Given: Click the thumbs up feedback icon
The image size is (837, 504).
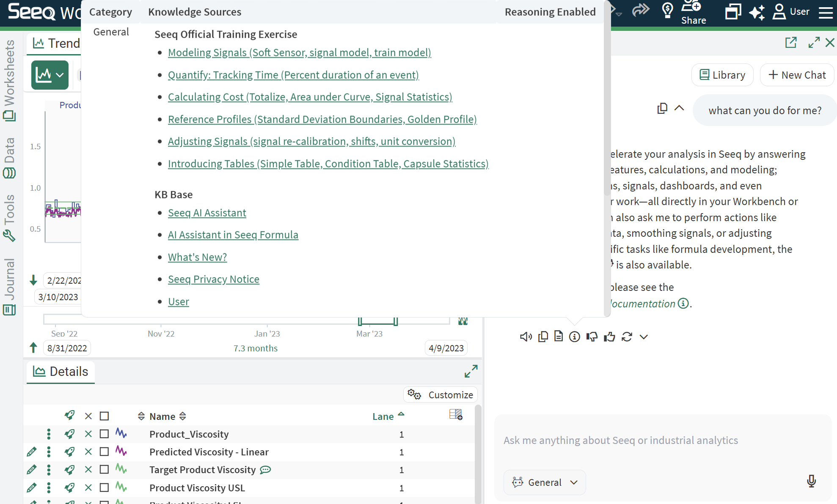Looking at the screenshot, I should 609,337.
